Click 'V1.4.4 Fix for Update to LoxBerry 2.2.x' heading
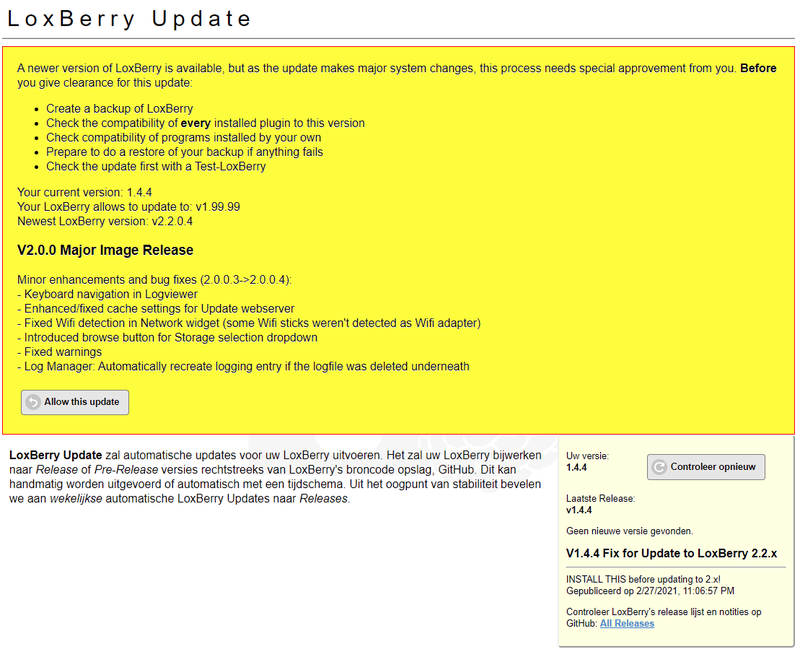This screenshot has width=800, height=649. coord(671,554)
